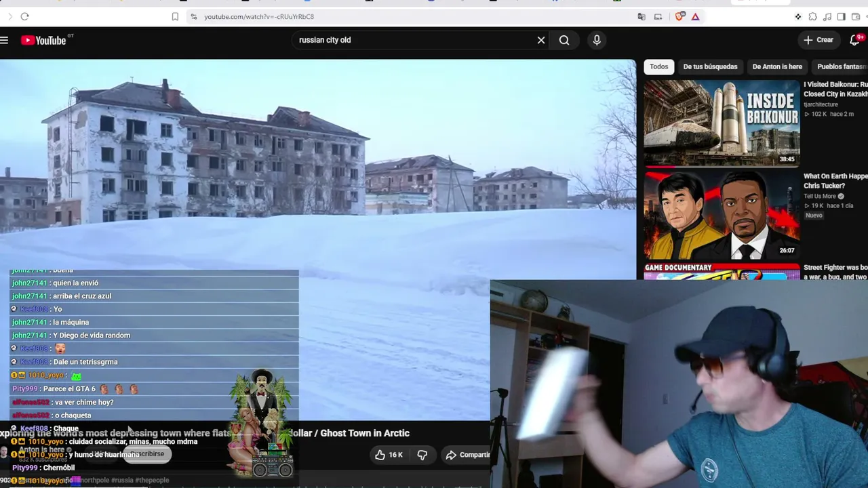The height and width of the screenshot is (488, 868).
Task: Reload the page with the browser refresh icon
Action: pos(24,16)
